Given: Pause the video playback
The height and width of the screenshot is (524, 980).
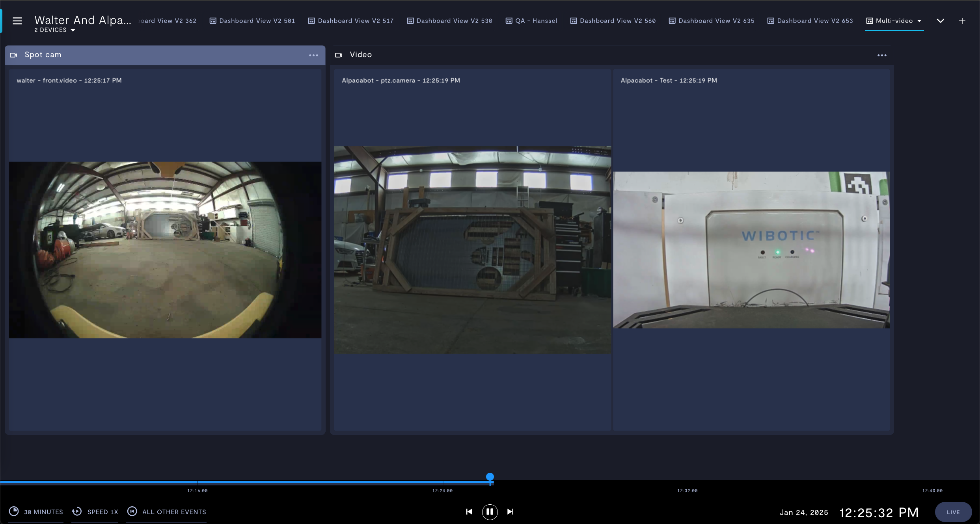Looking at the screenshot, I should click(x=490, y=512).
